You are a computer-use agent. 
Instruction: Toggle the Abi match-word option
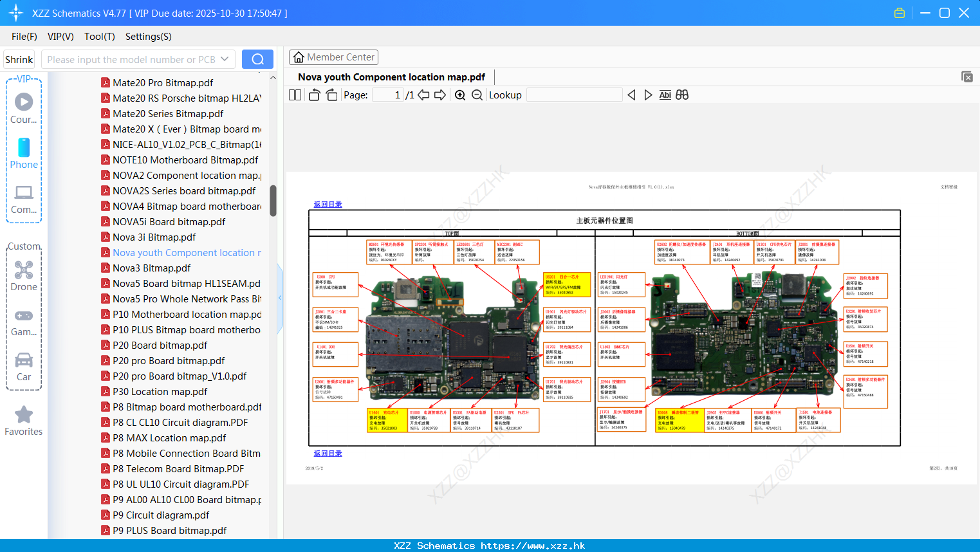[665, 95]
